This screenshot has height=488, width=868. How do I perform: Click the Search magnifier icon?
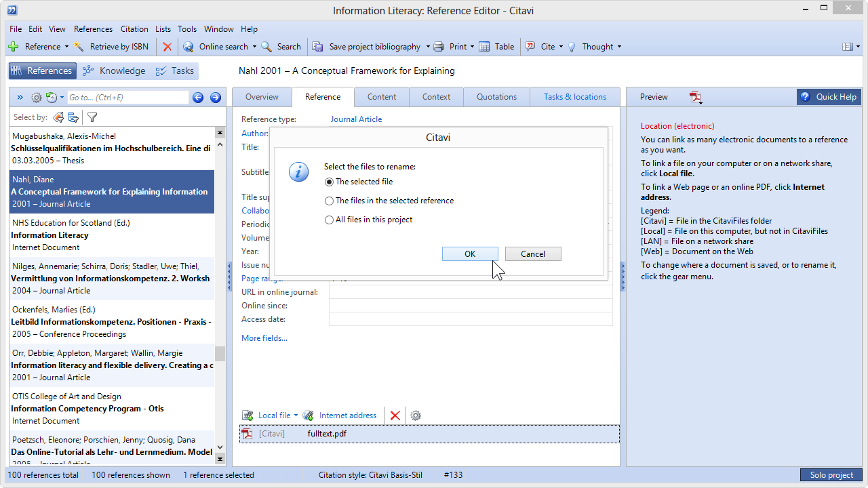(x=267, y=47)
